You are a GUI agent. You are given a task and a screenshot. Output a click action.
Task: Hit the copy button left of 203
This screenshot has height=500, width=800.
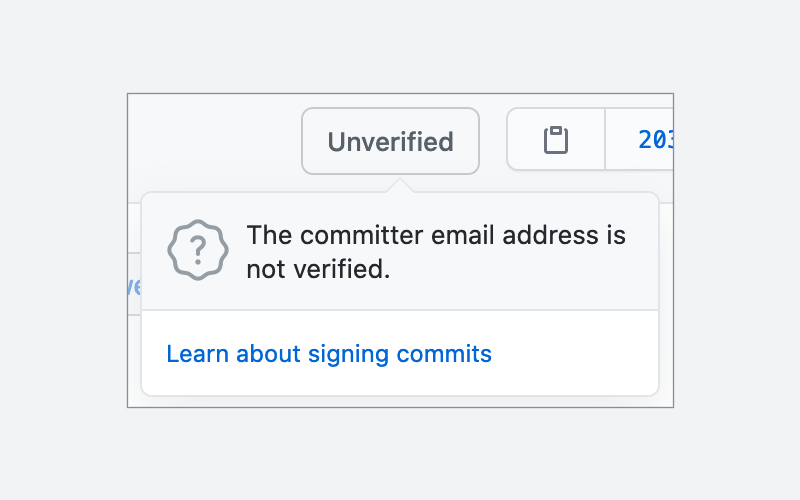556,139
